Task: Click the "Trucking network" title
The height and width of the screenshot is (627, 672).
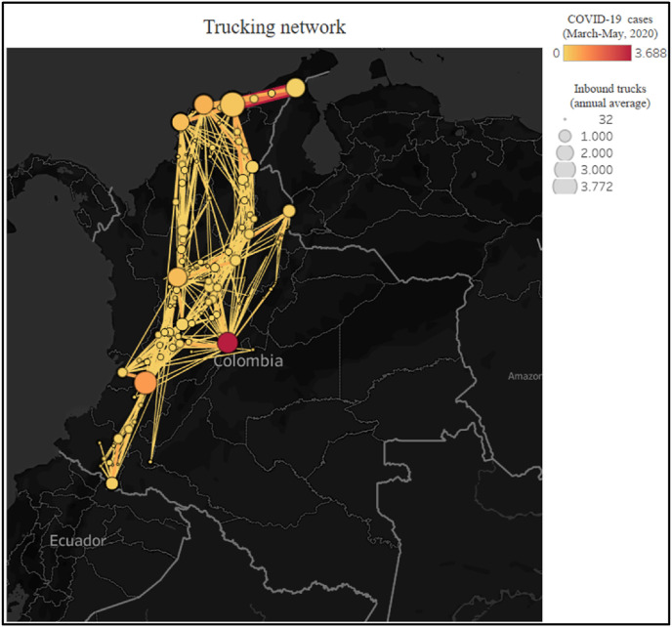Action: (274, 27)
